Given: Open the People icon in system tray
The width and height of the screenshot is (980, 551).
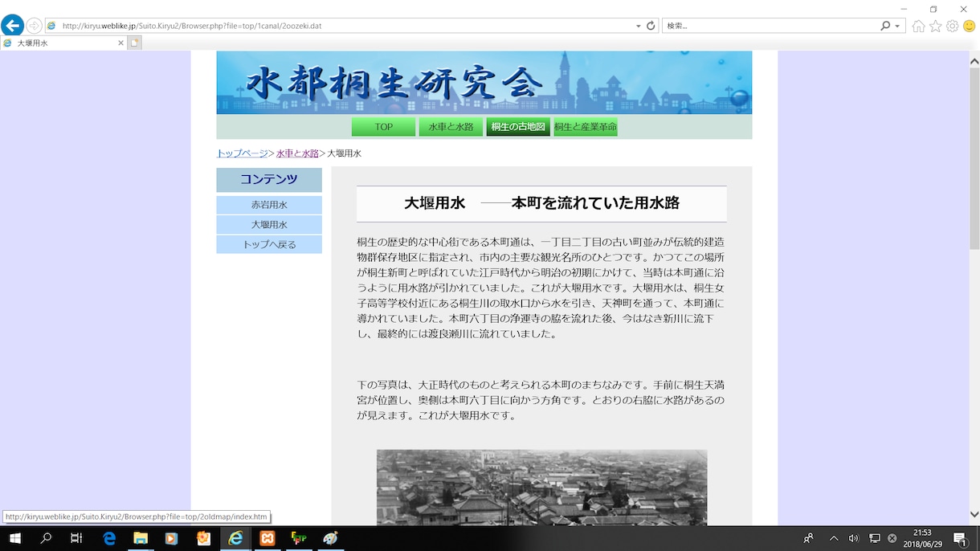Looking at the screenshot, I should pyautogui.click(x=809, y=538).
